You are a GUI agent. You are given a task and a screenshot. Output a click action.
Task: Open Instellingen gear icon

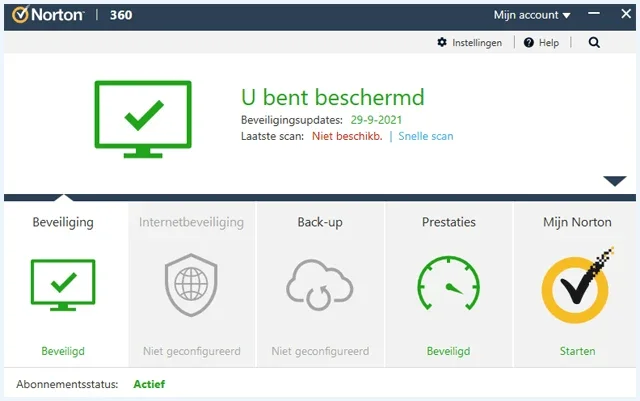coord(443,43)
